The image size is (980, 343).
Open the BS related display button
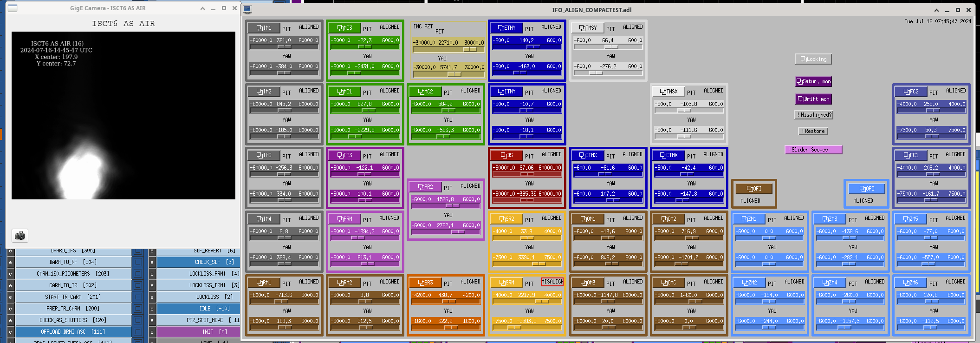click(506, 155)
